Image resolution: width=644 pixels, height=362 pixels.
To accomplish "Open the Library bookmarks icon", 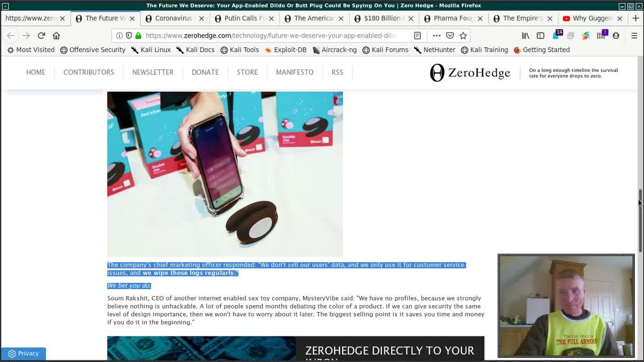I will pyautogui.click(x=525, y=36).
